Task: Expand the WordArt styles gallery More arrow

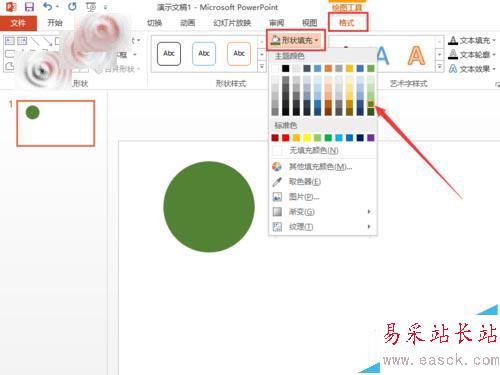Action: coord(440,67)
